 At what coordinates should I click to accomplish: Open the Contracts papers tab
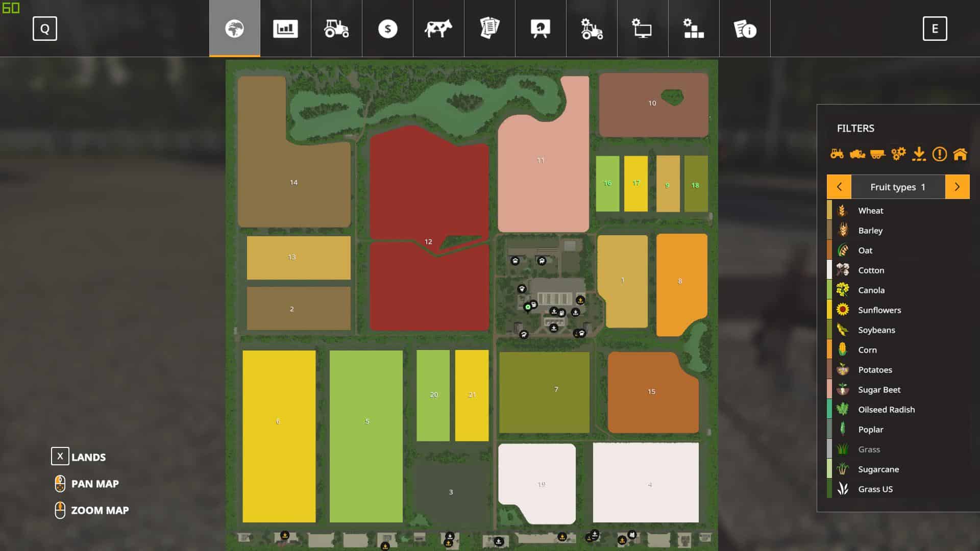pos(489,29)
